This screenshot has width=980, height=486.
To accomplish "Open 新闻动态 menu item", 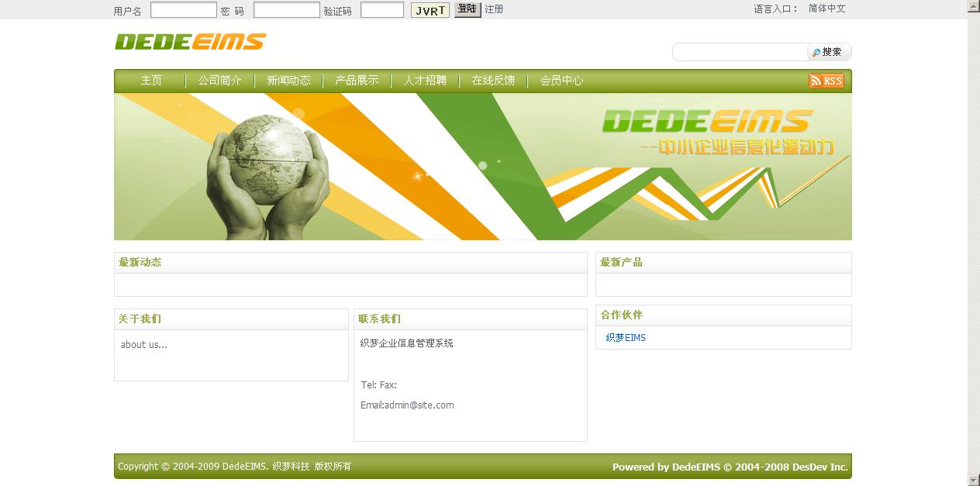I will pos(288,81).
